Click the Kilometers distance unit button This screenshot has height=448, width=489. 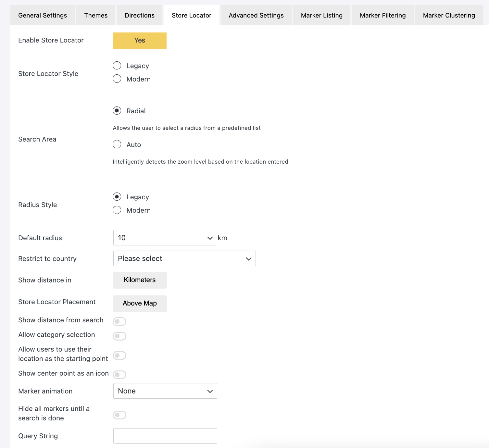pos(140,280)
